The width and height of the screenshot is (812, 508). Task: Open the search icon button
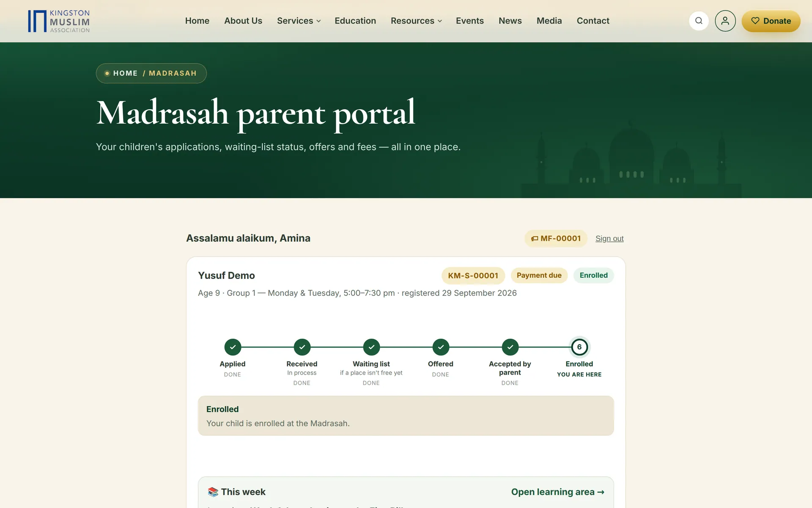click(699, 21)
